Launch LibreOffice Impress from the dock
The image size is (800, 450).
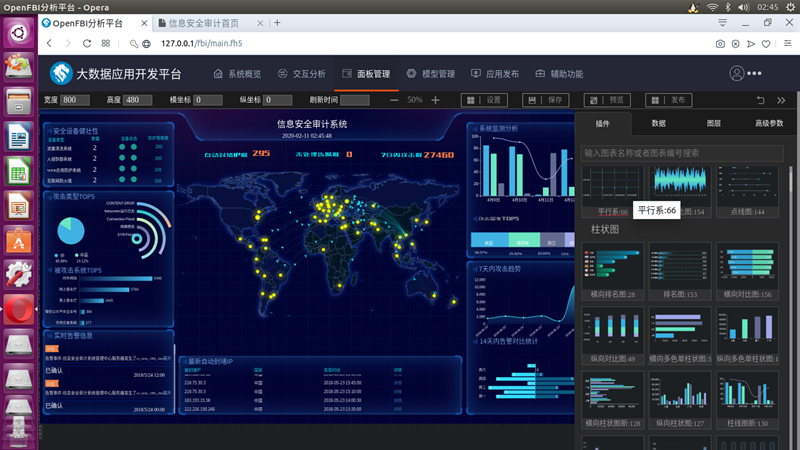click(19, 205)
